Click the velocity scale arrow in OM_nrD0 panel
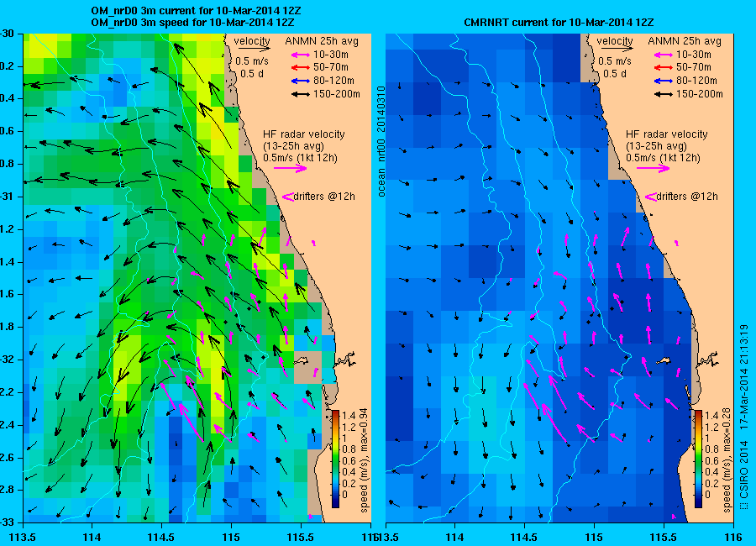The width and height of the screenshot is (756, 546). click(254, 48)
